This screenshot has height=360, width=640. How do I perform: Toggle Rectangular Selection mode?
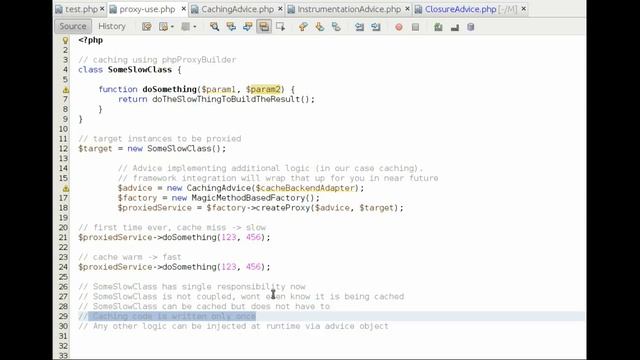[280, 27]
